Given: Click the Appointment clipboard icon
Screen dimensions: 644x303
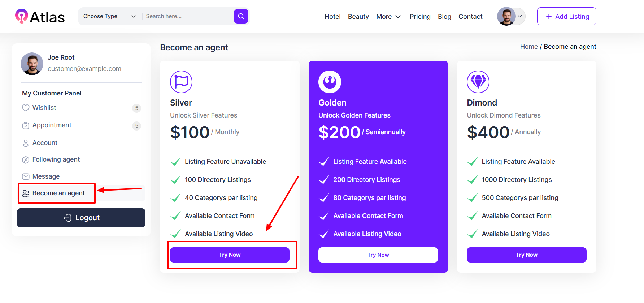Looking at the screenshot, I should 26,125.
